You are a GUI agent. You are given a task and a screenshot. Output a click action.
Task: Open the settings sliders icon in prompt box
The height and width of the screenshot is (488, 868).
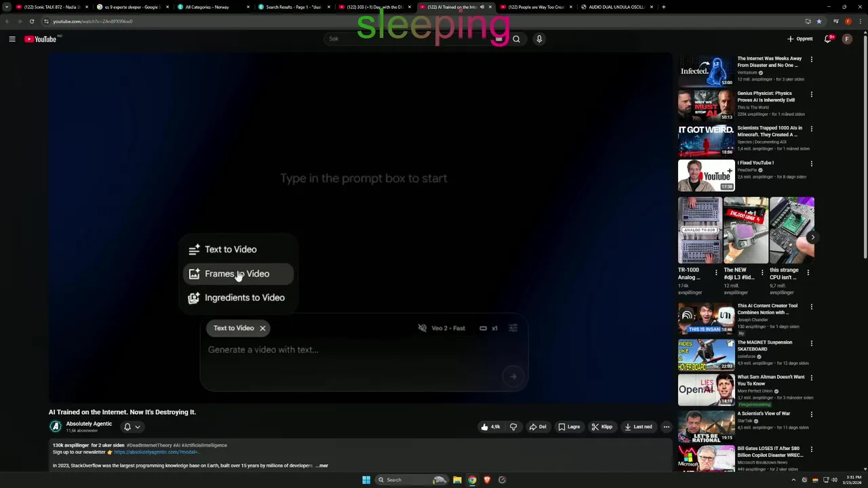pyautogui.click(x=513, y=328)
